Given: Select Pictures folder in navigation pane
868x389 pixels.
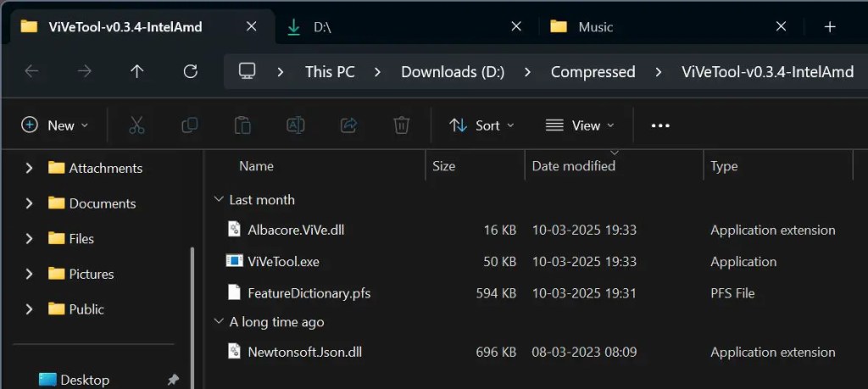Looking at the screenshot, I should click(x=92, y=275).
